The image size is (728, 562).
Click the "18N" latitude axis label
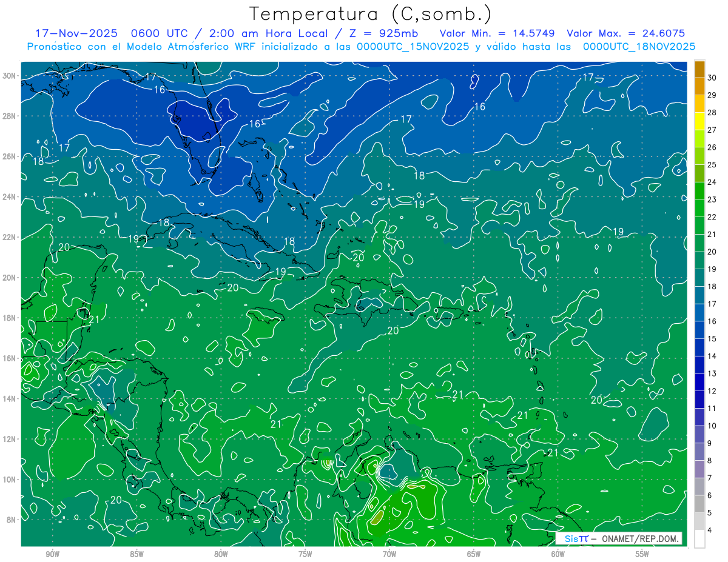[8, 318]
